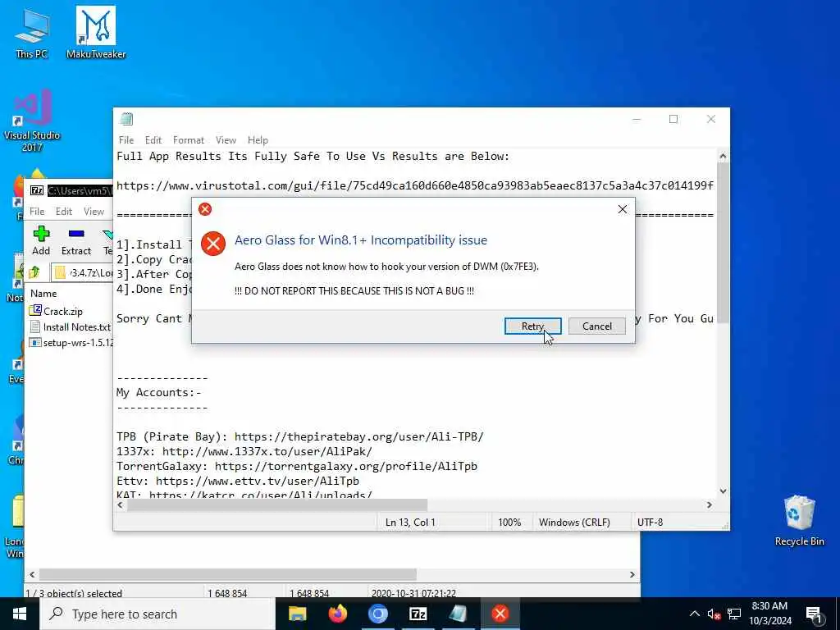Click Ettv line in Notepad
This screenshot has height=630, width=840.
[x=238, y=481]
